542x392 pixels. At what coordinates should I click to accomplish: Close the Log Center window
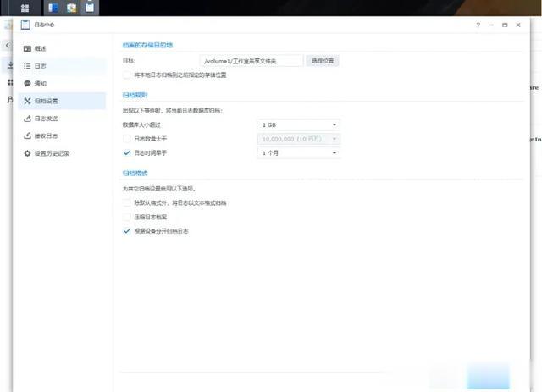(518, 25)
